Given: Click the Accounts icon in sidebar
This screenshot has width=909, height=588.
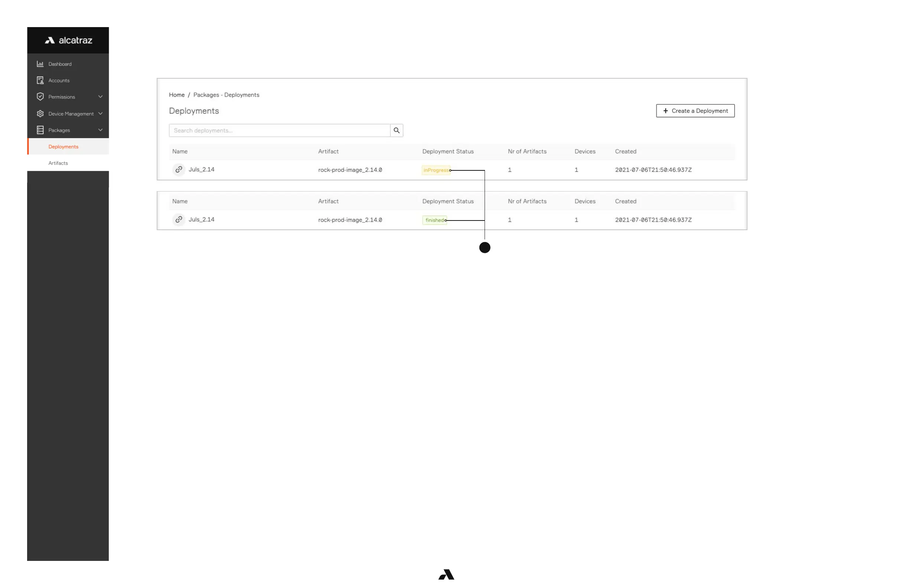Looking at the screenshot, I should click(40, 80).
